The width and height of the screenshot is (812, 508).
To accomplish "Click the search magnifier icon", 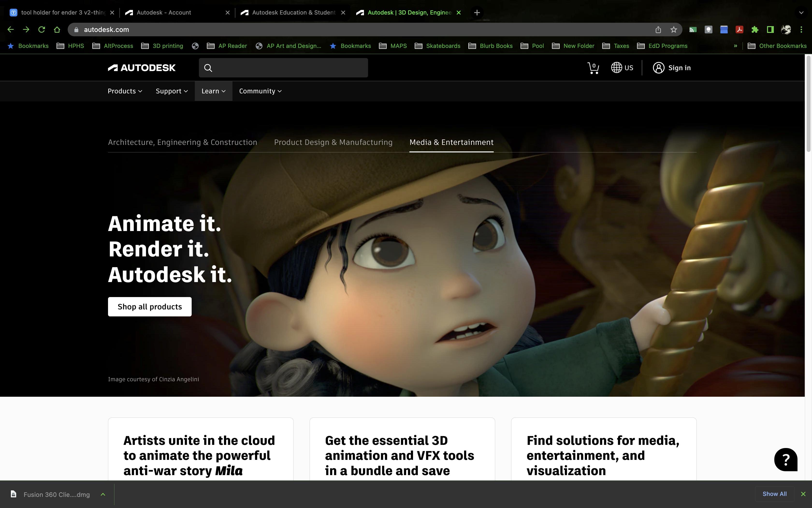I will [208, 68].
